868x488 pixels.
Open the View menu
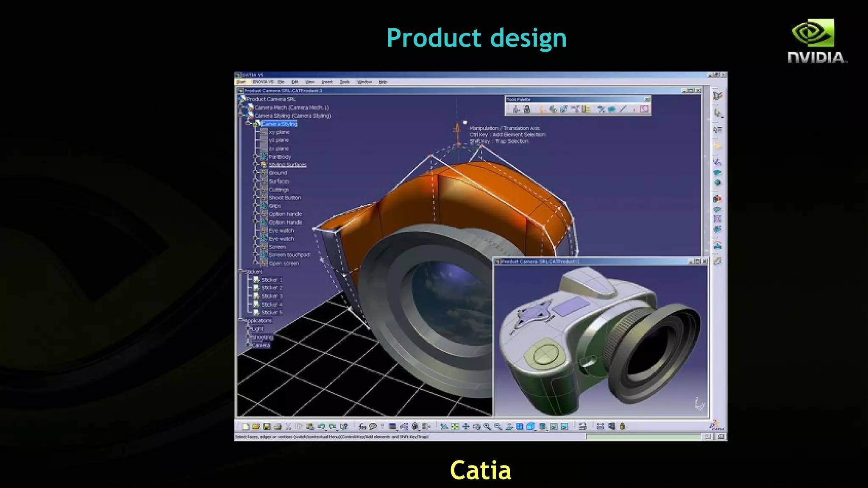(310, 82)
